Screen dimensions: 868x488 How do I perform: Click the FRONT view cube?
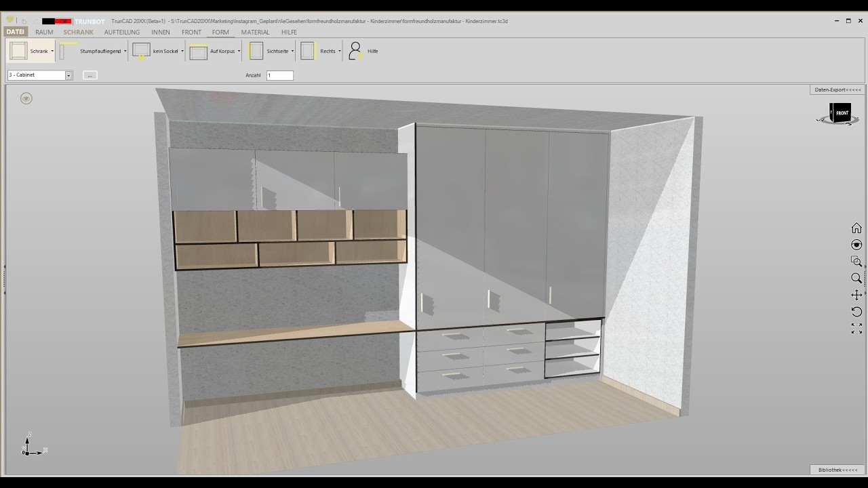[x=841, y=113]
